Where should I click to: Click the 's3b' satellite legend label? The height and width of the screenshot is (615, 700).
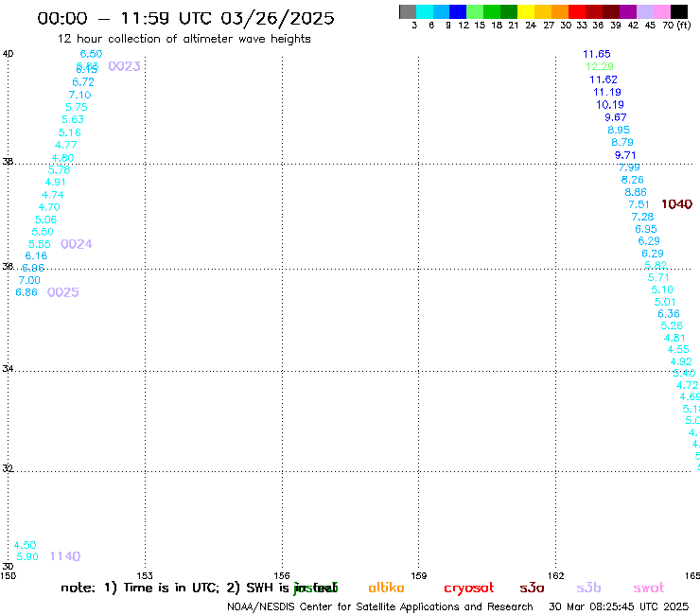(588, 588)
